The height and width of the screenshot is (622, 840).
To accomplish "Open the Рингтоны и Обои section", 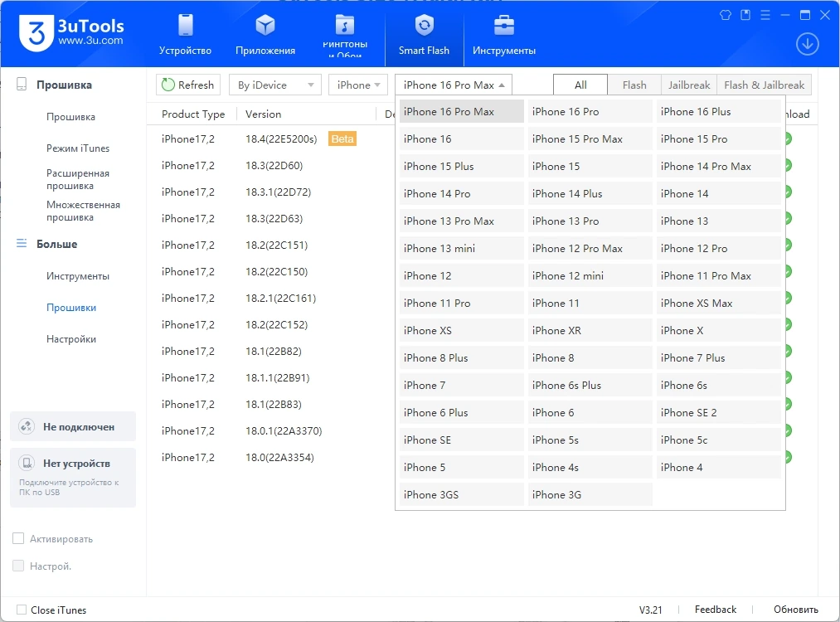I will pos(345,35).
